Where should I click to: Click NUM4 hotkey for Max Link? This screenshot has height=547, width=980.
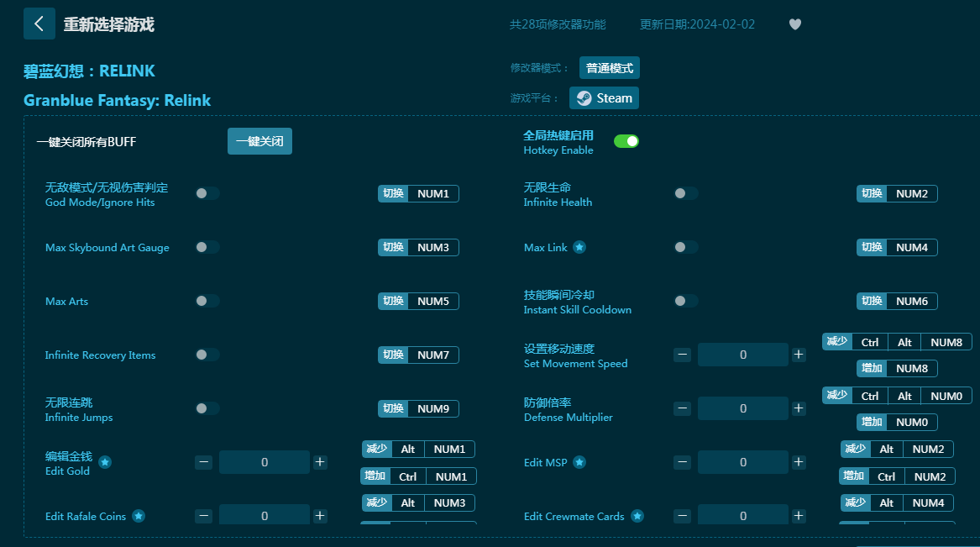(x=897, y=248)
